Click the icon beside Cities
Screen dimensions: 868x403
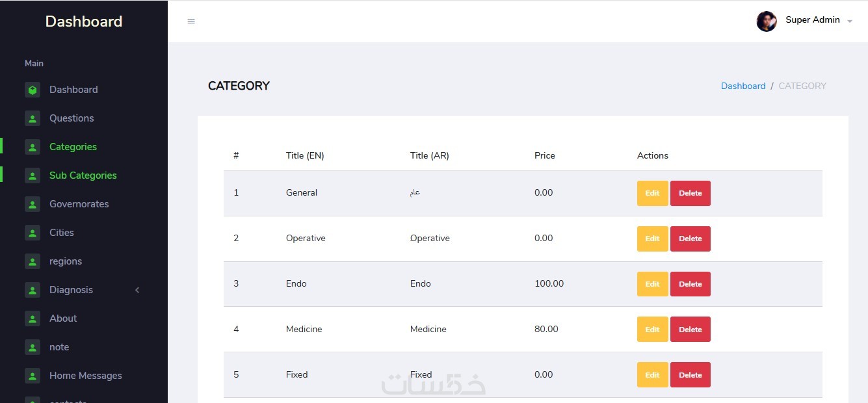33,233
